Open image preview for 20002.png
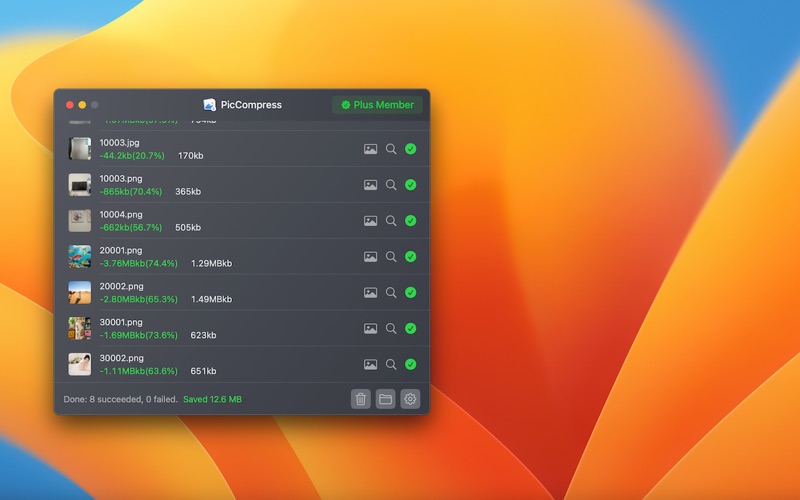Image resolution: width=800 pixels, height=500 pixels. (x=370, y=292)
